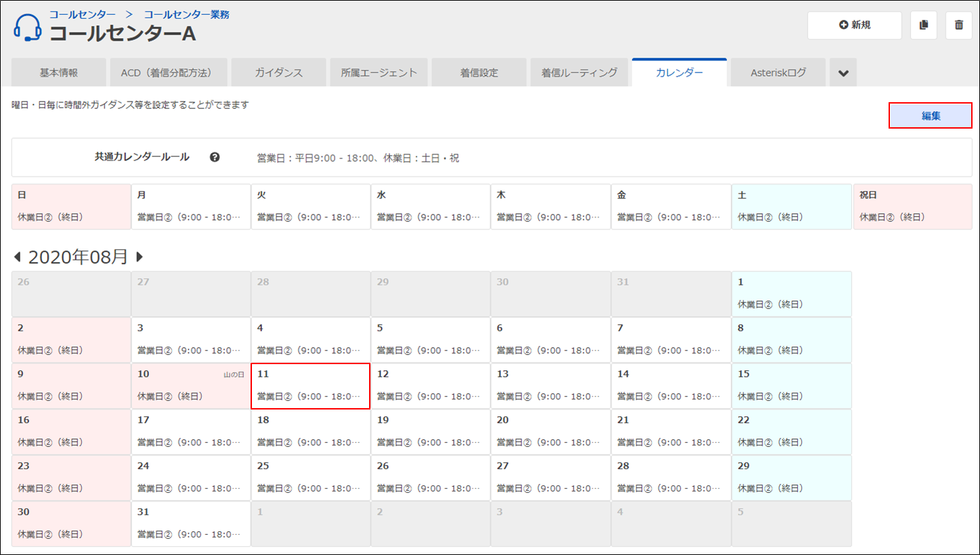Click the 新規 button
This screenshot has height=555, width=980.
(x=854, y=25)
